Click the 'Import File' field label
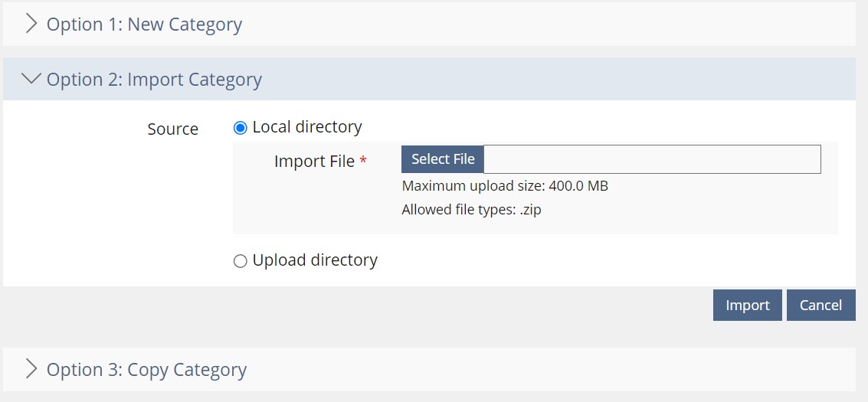The height and width of the screenshot is (402, 868). (x=314, y=162)
